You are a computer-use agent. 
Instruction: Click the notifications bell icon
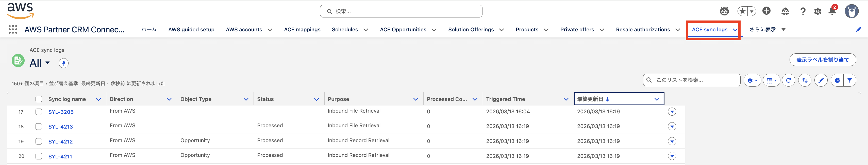click(x=832, y=11)
